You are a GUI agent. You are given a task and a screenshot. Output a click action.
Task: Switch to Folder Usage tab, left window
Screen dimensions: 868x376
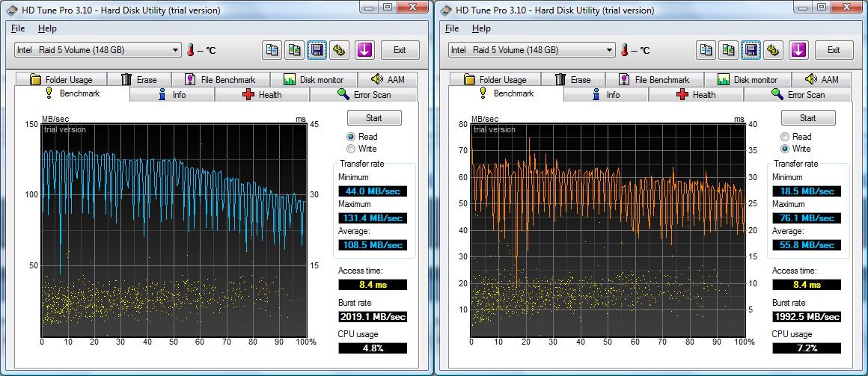click(x=62, y=80)
